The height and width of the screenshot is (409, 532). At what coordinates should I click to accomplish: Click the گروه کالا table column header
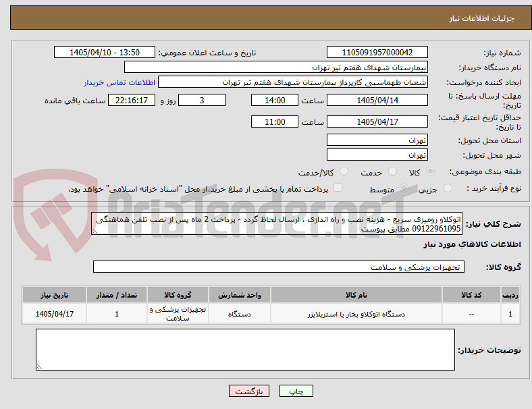[x=178, y=295]
